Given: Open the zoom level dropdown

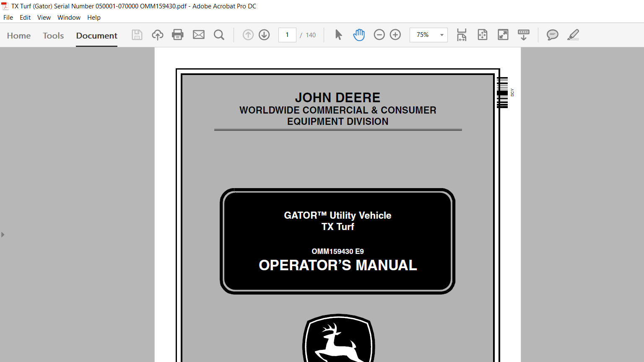Looking at the screenshot, I should 441,35.
